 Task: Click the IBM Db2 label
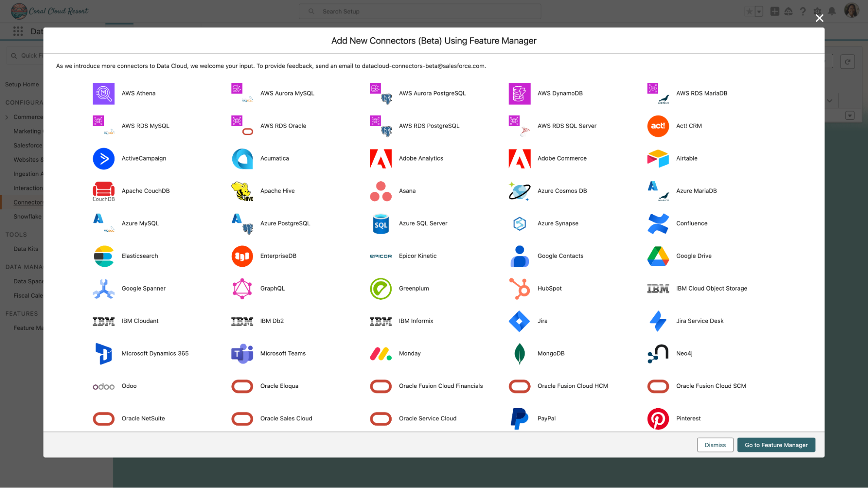pos(272,321)
